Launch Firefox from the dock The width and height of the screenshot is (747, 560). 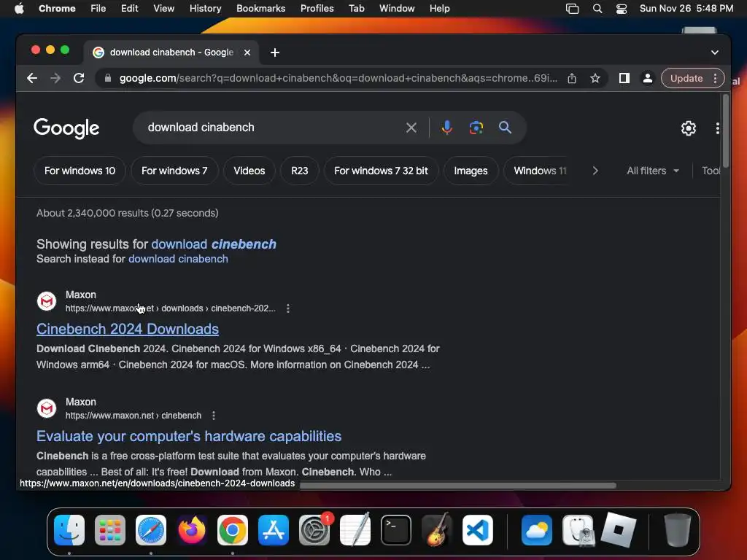(x=192, y=530)
